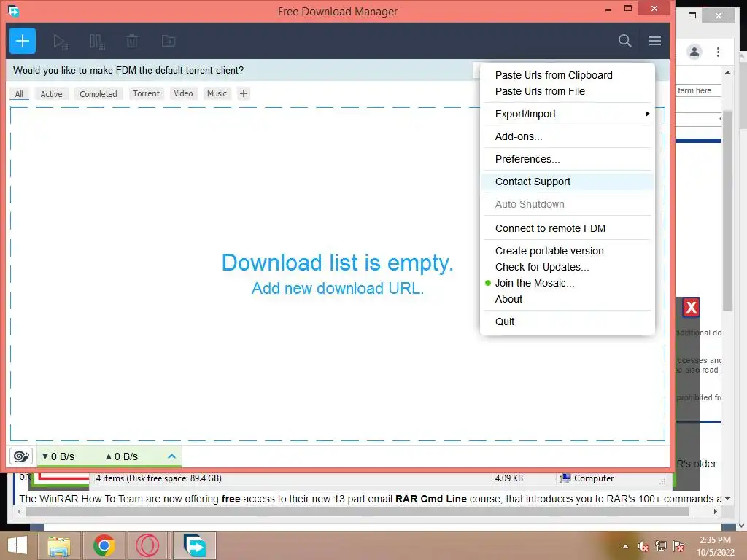Click the start all downloads icon
The height and width of the screenshot is (560, 747).
pyautogui.click(x=61, y=42)
